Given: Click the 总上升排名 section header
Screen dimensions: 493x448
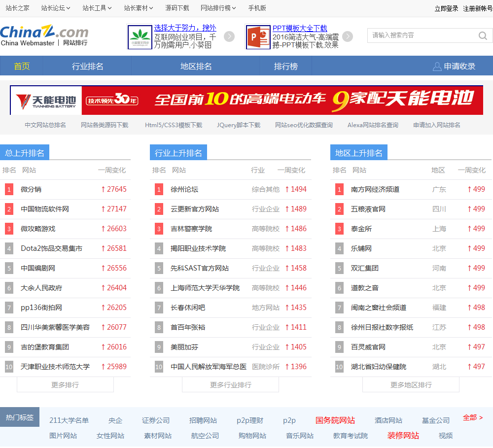Looking at the screenshot, I should (25, 153).
